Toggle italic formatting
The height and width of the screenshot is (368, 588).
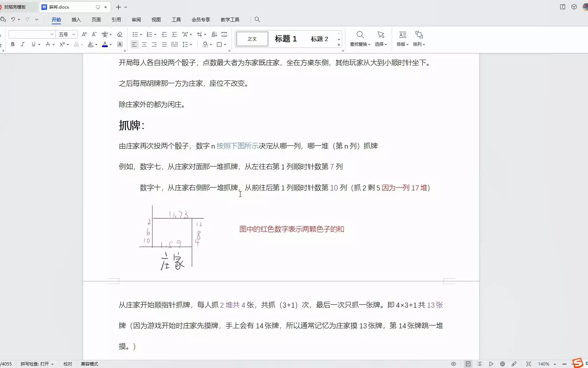(22, 44)
